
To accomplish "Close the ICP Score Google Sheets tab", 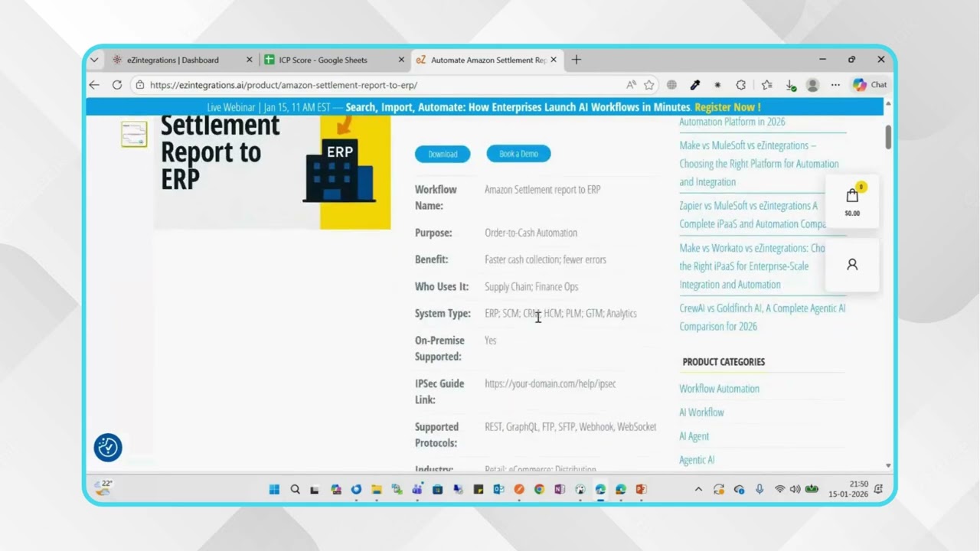I will [x=401, y=60].
